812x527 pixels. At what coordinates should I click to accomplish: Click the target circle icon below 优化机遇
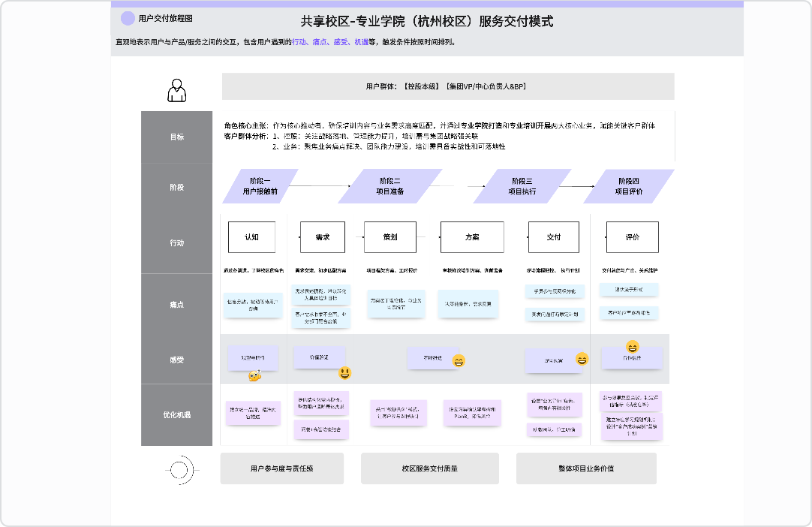[x=179, y=470]
